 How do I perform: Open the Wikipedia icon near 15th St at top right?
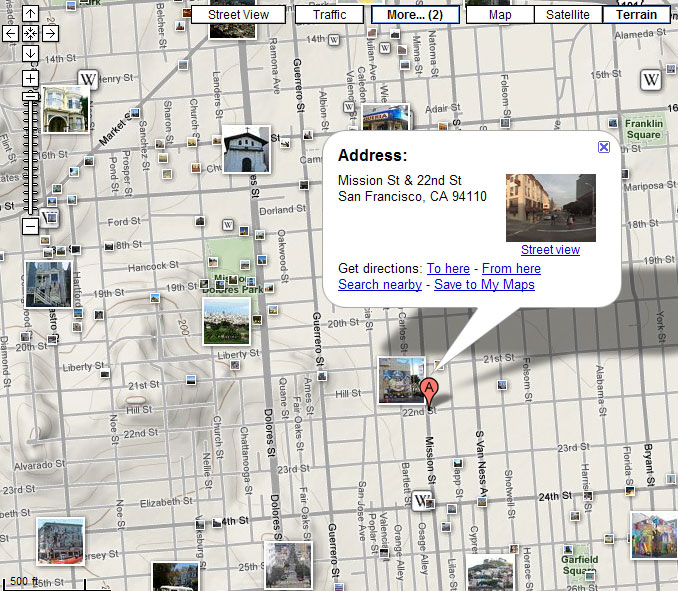(651, 80)
